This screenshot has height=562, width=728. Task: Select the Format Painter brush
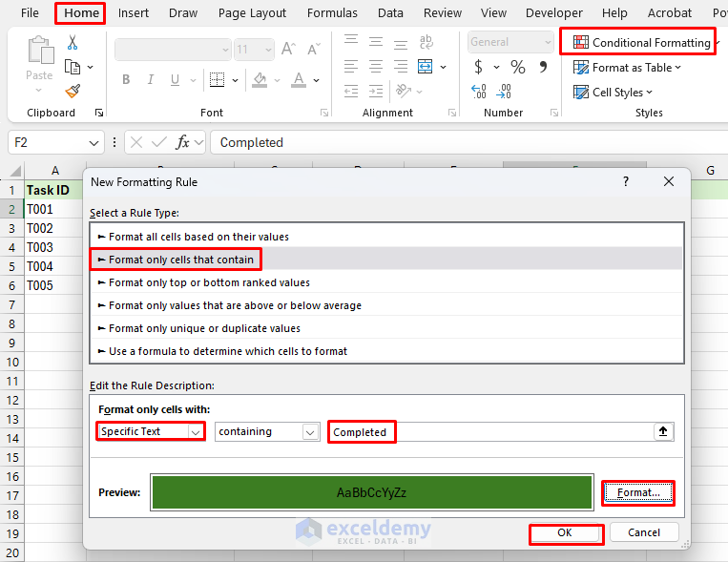pos(73,91)
